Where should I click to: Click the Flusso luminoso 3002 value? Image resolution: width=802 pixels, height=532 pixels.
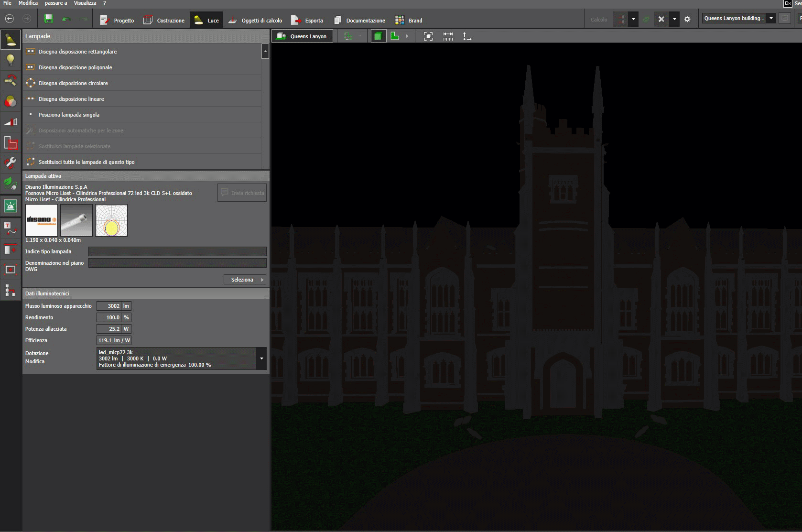(x=109, y=306)
